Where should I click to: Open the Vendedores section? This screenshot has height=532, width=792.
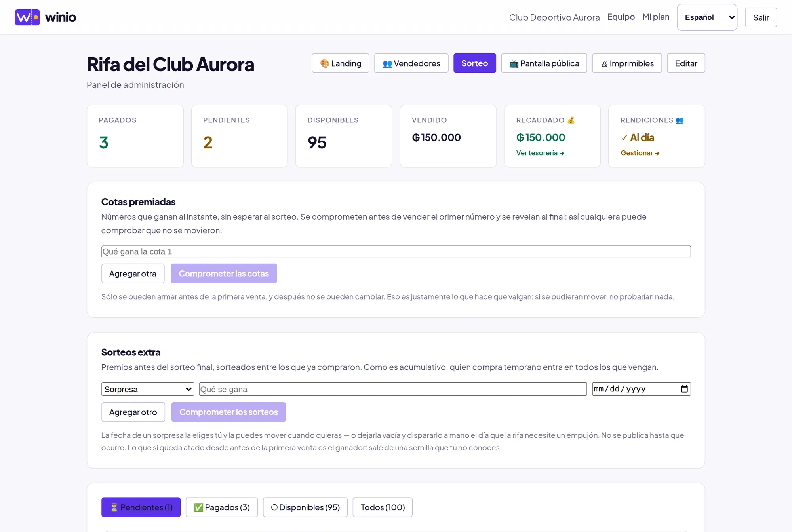pos(411,63)
